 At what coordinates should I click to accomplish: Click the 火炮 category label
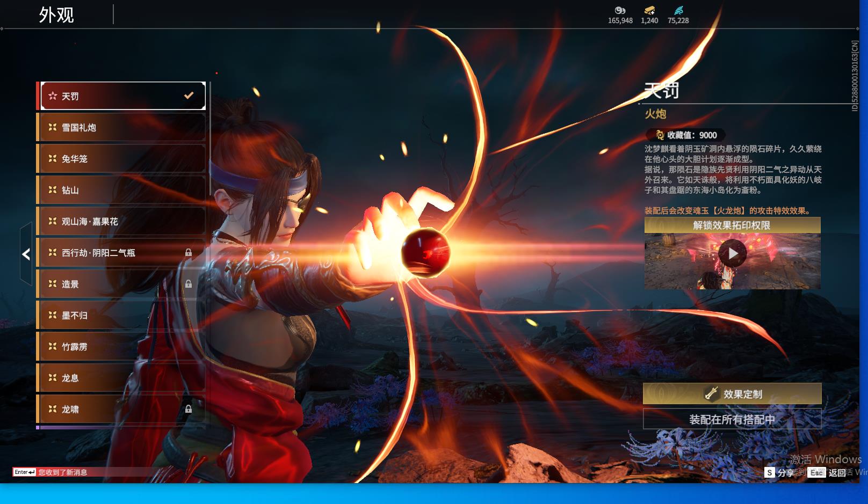click(x=655, y=114)
